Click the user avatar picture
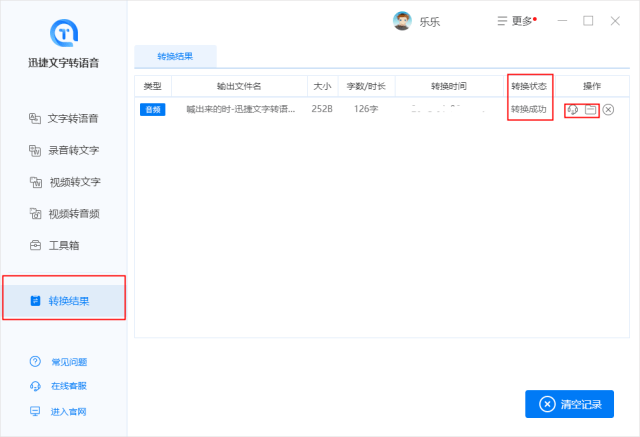640x437 pixels. (402, 21)
